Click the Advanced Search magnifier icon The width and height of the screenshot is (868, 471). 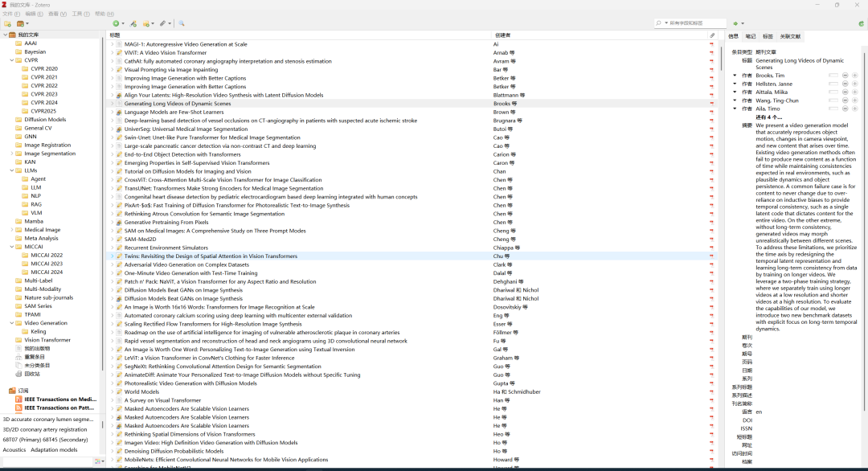tap(181, 24)
